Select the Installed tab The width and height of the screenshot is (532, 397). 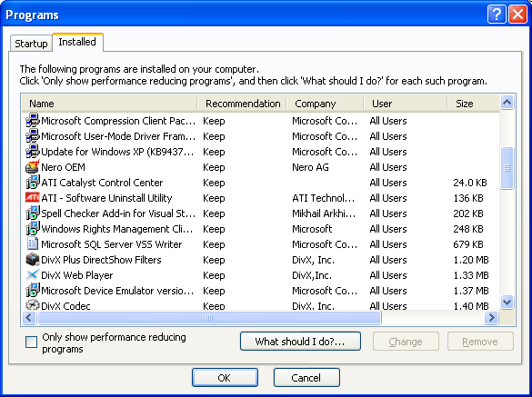[x=77, y=42]
